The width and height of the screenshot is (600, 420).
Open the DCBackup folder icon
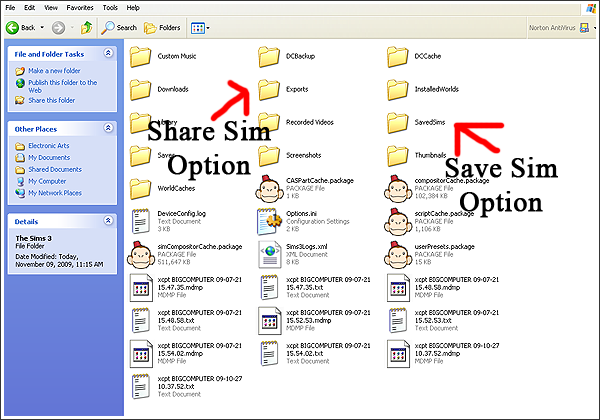(269, 57)
